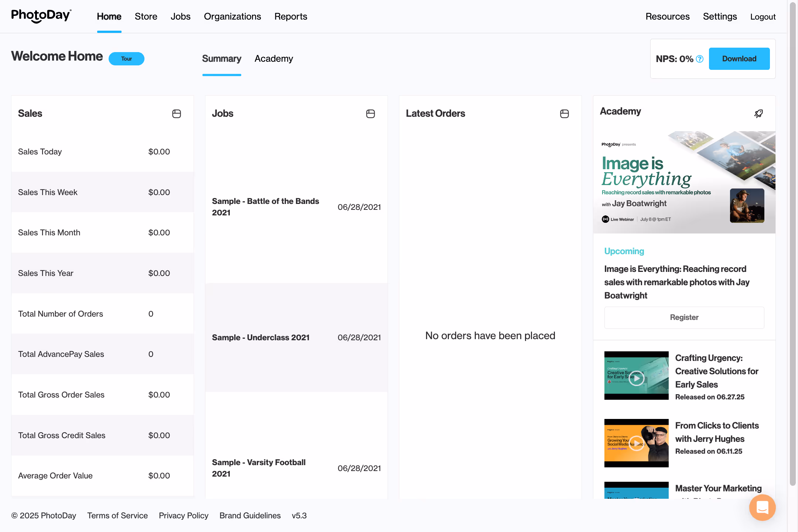
Task: Click the Sales This Week row label
Action: pos(48,192)
